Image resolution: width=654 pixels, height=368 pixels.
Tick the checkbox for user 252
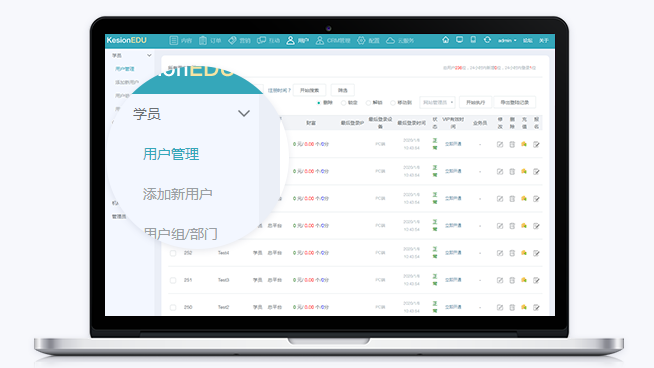[x=173, y=253]
